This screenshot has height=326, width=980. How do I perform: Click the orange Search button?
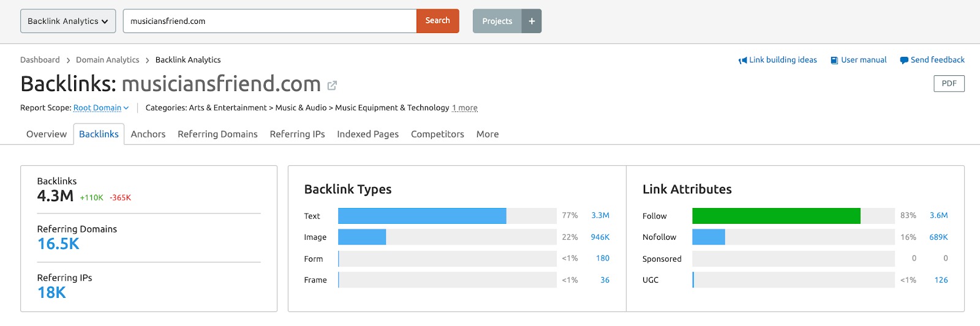[x=437, y=21]
